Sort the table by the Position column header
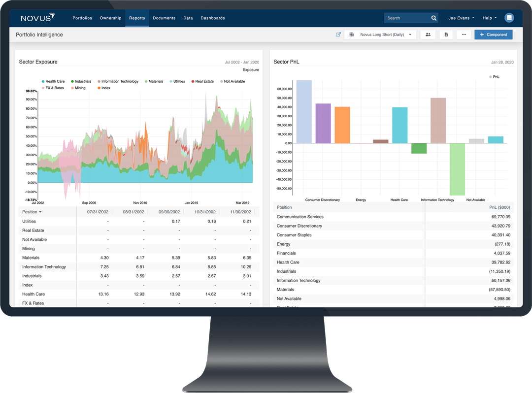 click(x=31, y=211)
